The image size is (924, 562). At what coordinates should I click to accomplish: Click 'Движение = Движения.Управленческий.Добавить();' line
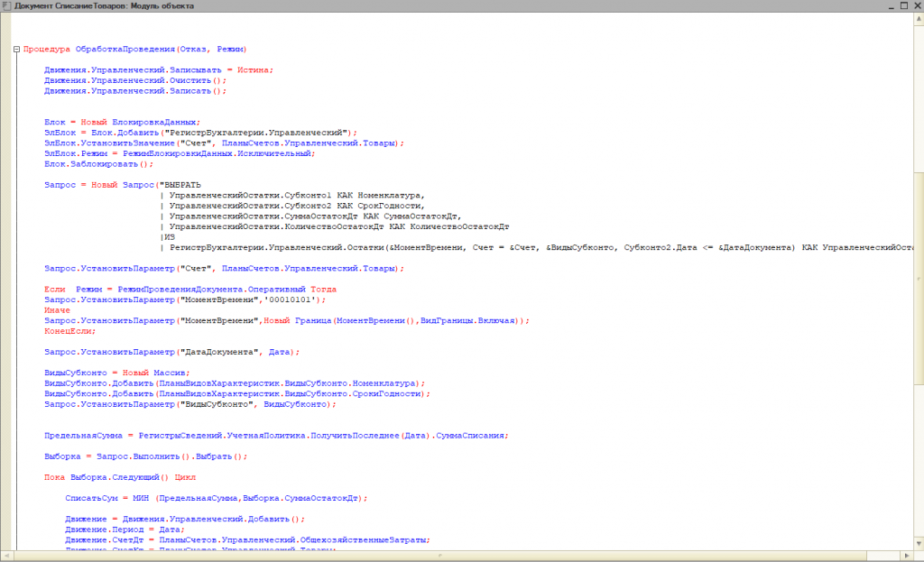(185, 520)
